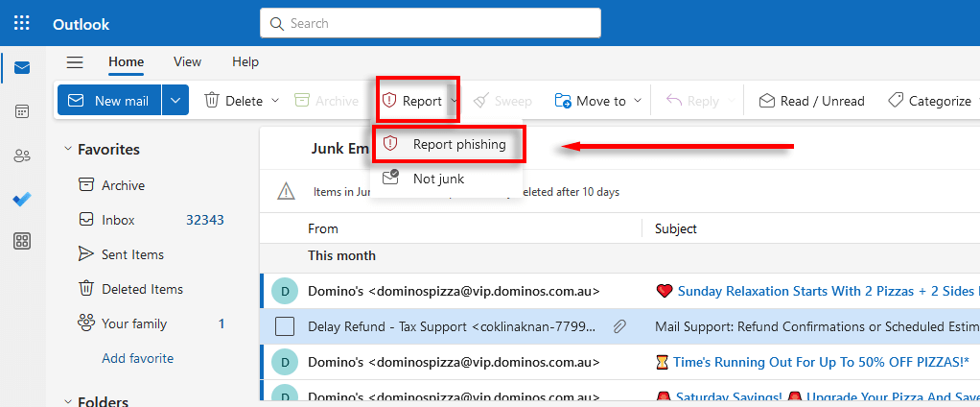This screenshot has width=980, height=407.
Task: Click the Categorize tag button
Action: [929, 101]
